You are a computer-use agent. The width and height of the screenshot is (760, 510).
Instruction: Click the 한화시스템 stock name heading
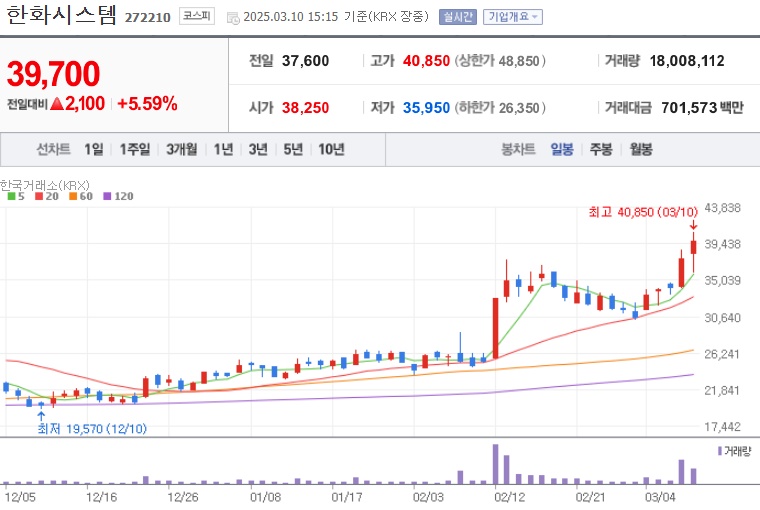[62, 15]
